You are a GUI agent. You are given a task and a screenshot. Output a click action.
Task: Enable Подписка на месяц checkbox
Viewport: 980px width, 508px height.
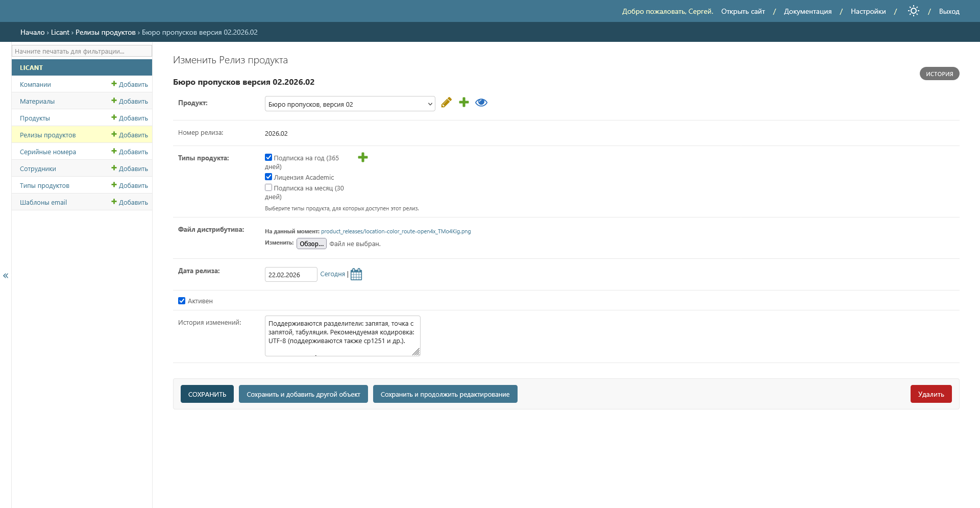(x=268, y=187)
